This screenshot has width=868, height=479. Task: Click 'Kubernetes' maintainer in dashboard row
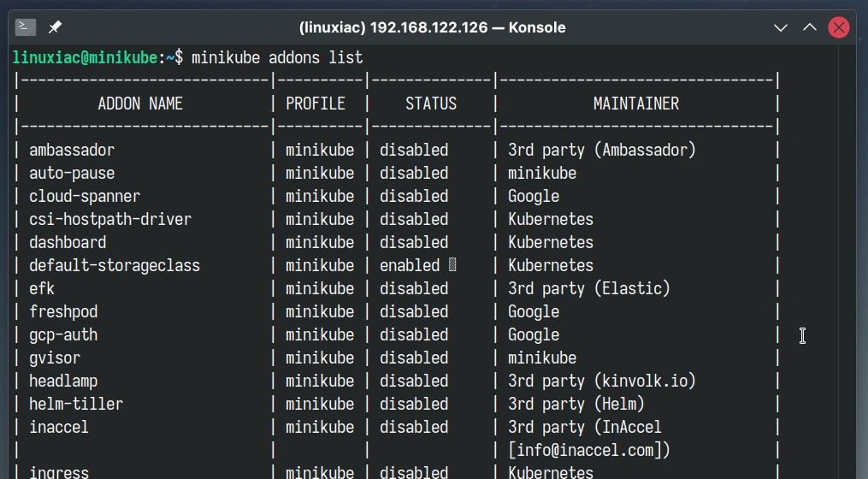551,243
